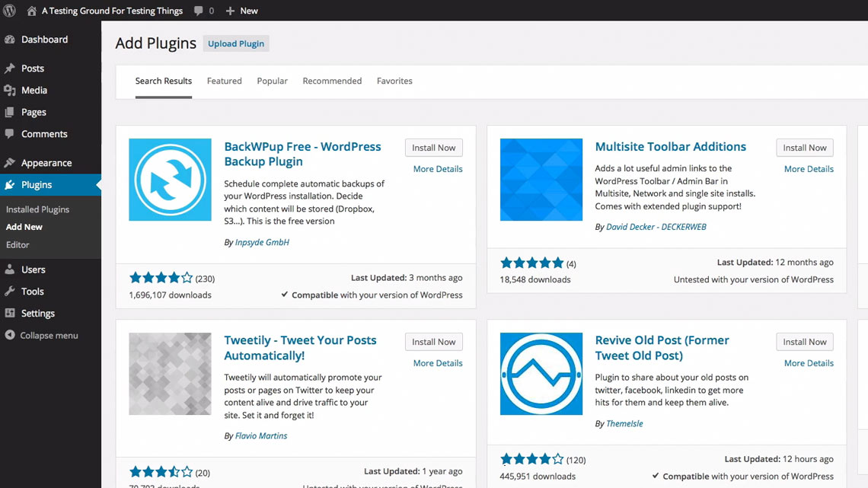
Task: Install the Tweetily plugin
Action: 433,342
